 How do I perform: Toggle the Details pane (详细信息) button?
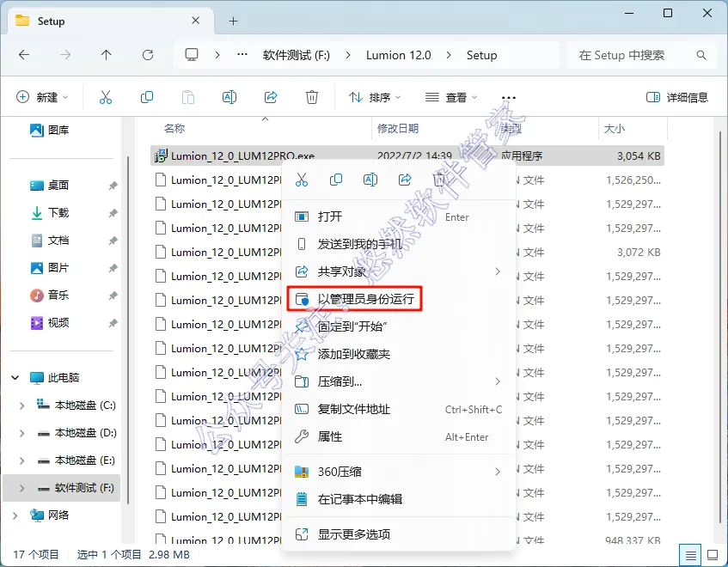677,97
